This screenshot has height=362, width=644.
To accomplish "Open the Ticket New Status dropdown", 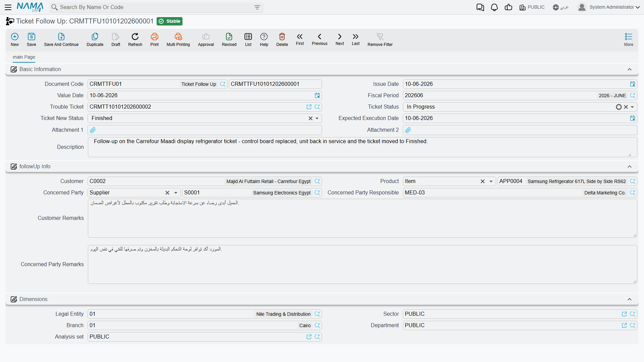I will tap(317, 118).
